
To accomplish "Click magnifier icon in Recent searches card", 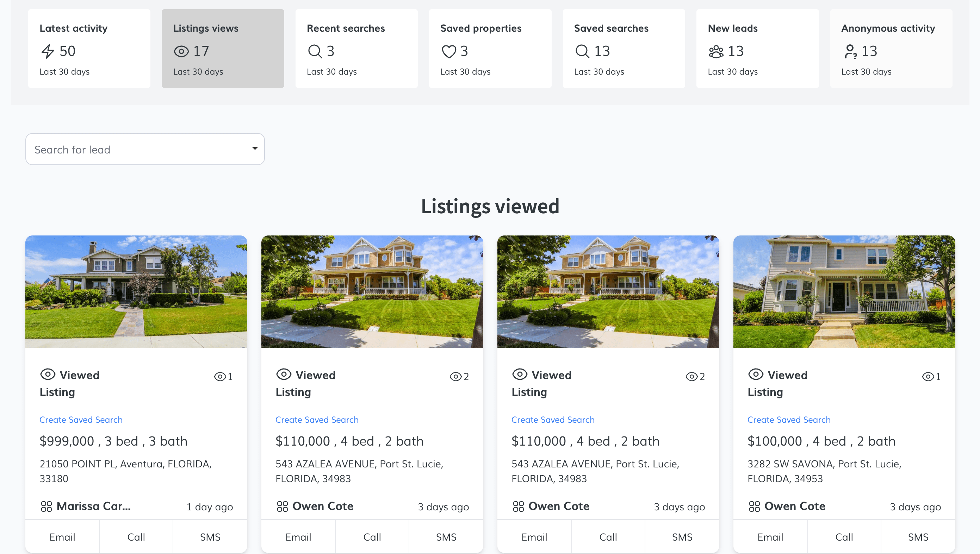I will (315, 51).
